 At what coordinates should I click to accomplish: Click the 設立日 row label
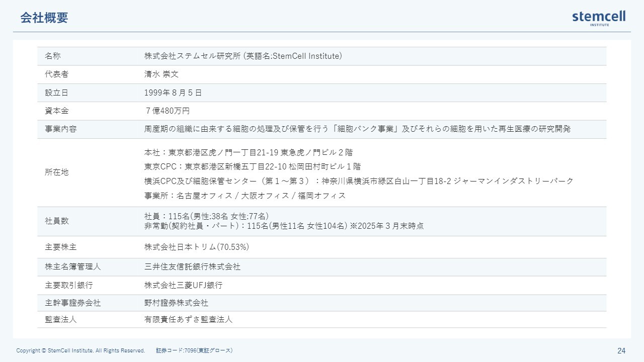click(x=57, y=93)
